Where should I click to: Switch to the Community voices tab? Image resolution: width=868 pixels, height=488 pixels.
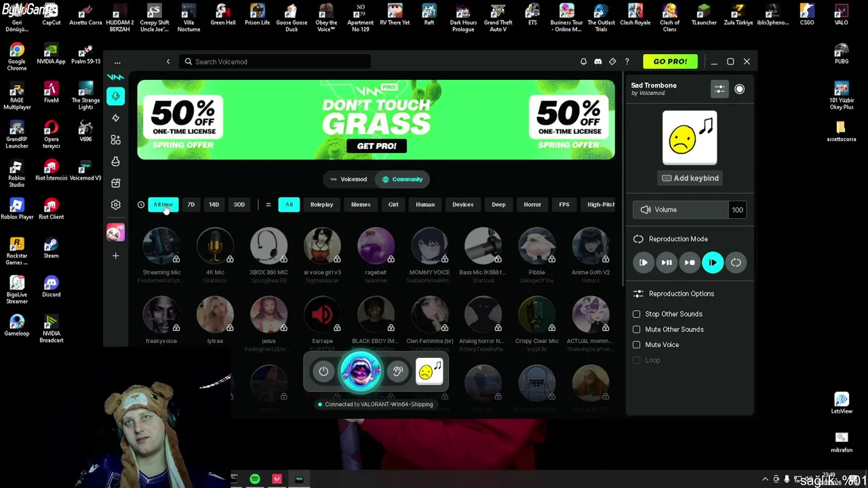(402, 179)
